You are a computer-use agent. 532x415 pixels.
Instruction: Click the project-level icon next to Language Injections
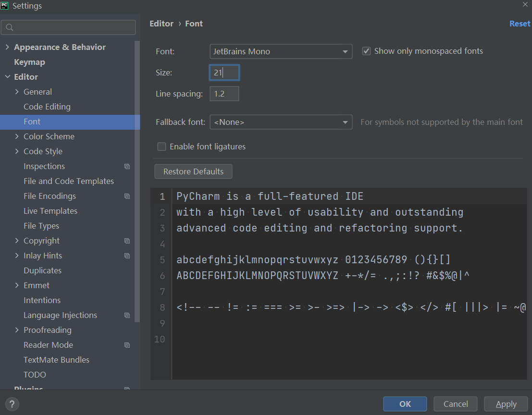click(x=127, y=315)
